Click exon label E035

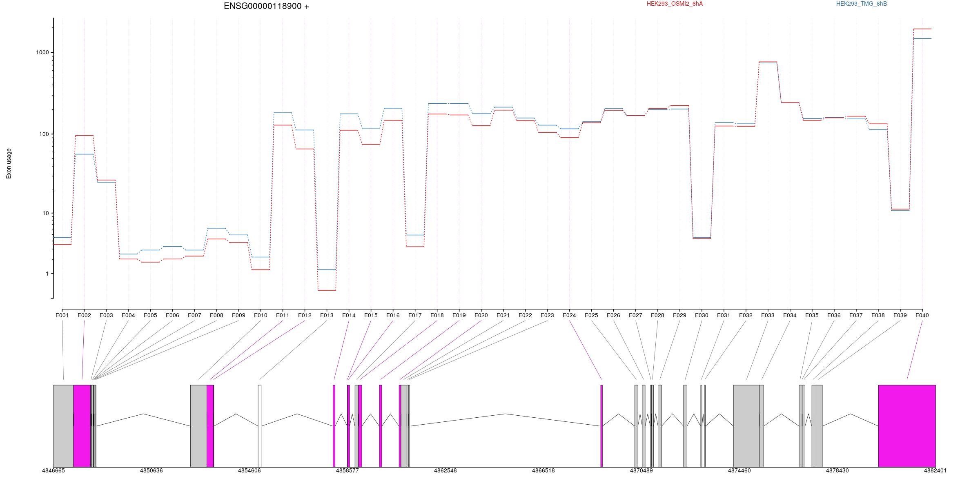click(x=812, y=315)
